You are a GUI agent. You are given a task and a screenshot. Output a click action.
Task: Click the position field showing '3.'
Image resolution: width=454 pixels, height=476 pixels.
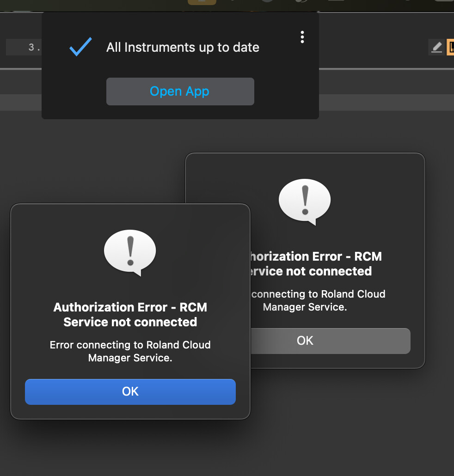coord(24,47)
